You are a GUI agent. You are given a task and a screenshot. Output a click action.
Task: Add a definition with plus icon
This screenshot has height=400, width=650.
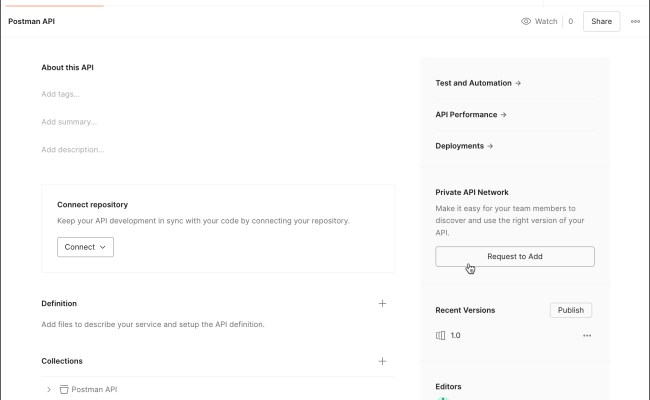point(382,303)
